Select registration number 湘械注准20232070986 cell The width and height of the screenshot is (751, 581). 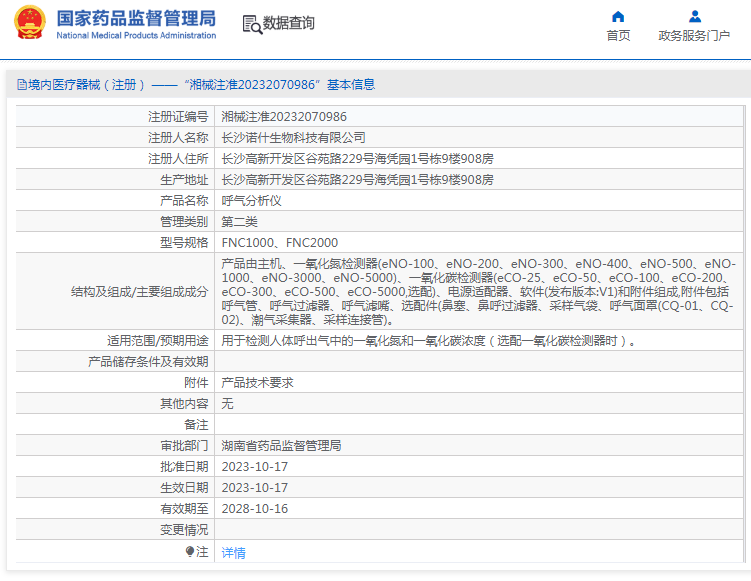[284, 116]
